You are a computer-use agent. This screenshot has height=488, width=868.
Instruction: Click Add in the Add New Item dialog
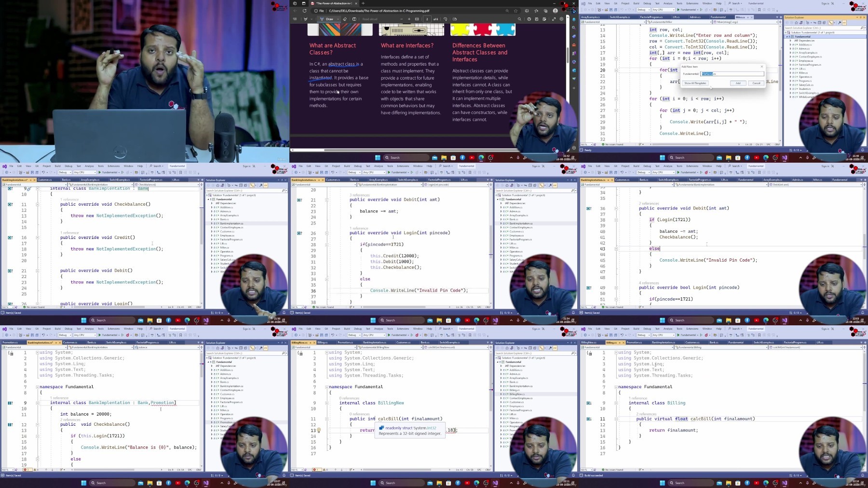coord(738,83)
